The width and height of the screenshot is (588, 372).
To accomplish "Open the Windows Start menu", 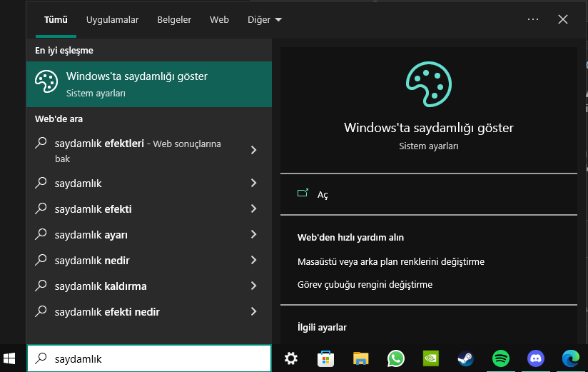I will (9, 358).
